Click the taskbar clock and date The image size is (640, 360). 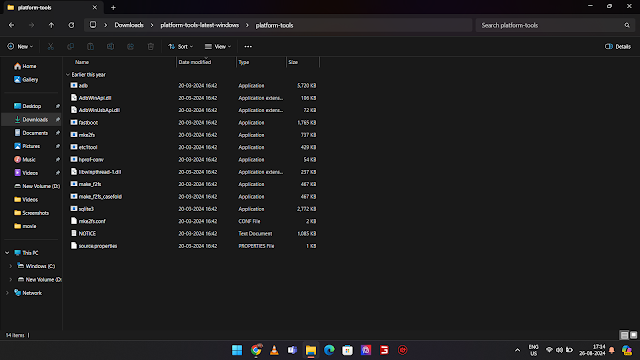(x=592, y=350)
